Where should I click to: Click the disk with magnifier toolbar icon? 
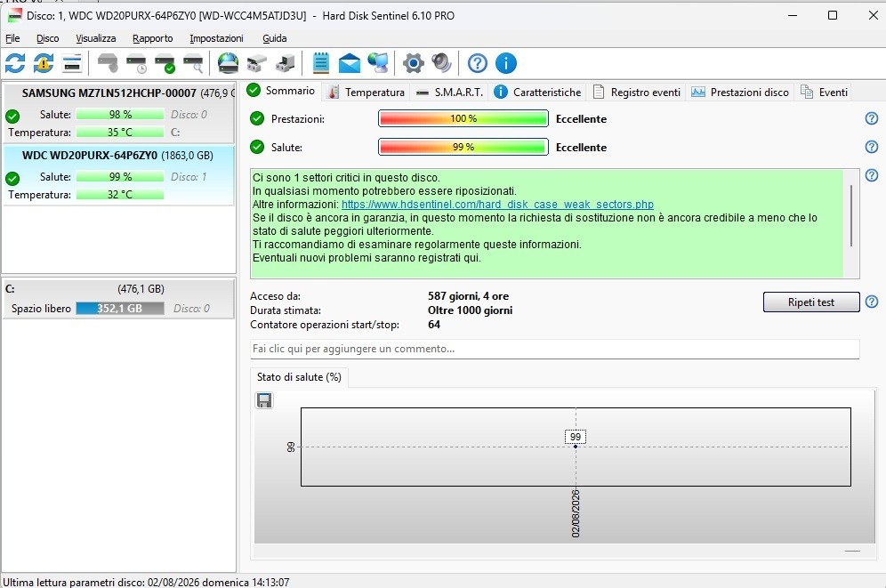(193, 63)
